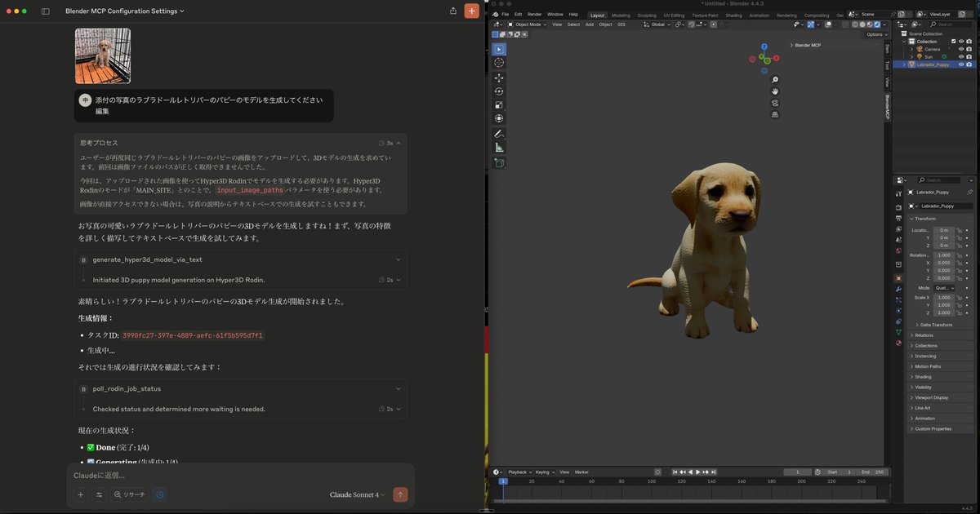Toggle Camera render camera icon in outliner
Image resolution: width=980 pixels, height=514 pixels.
(x=969, y=49)
